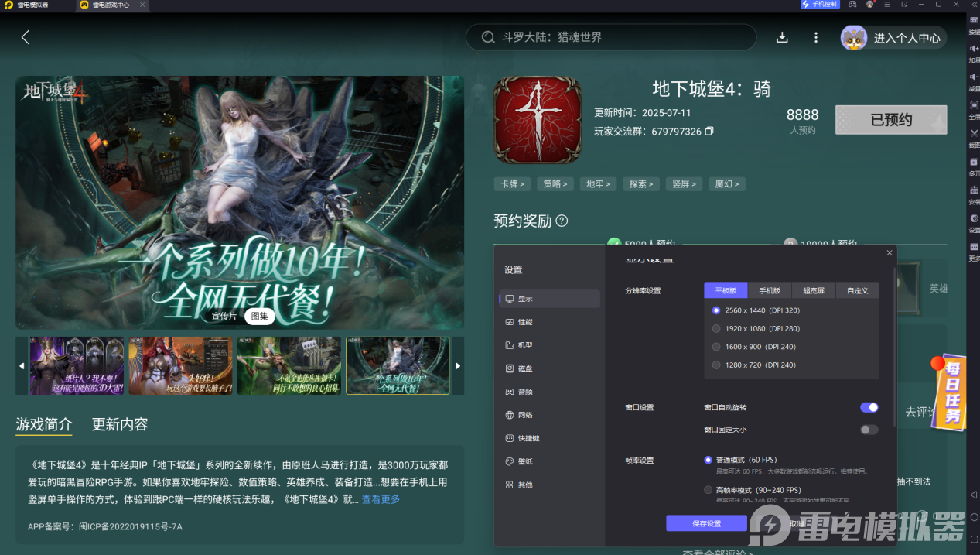Open 快捷键 in settings sidebar

click(x=550, y=438)
